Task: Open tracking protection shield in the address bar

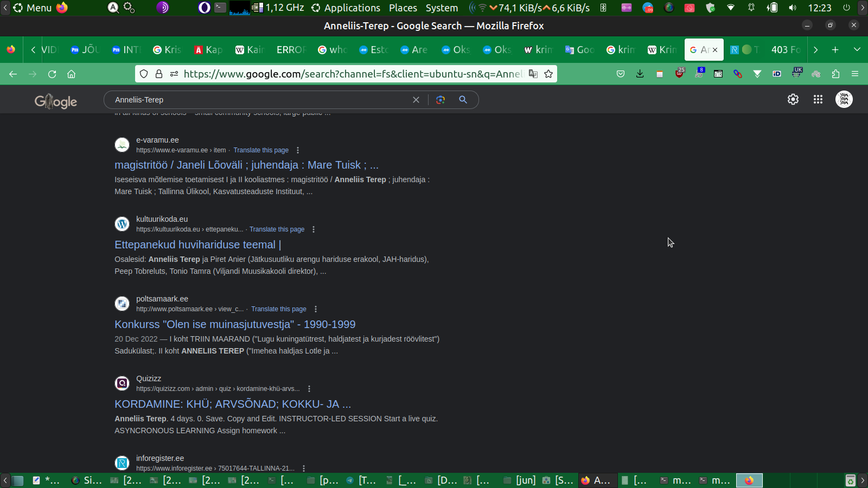Action: (144, 74)
